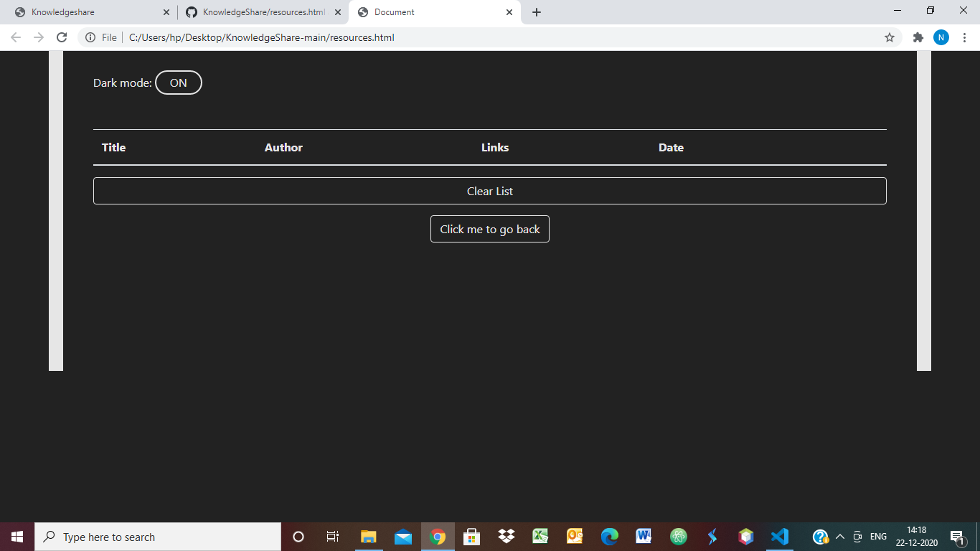Open the Windows Start menu
Viewport: 980px width, 551px height.
click(x=15, y=536)
